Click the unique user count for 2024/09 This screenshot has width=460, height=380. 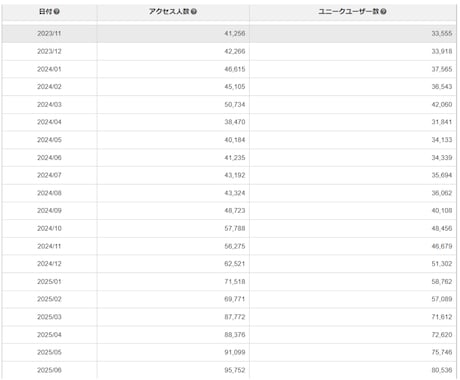point(442,211)
